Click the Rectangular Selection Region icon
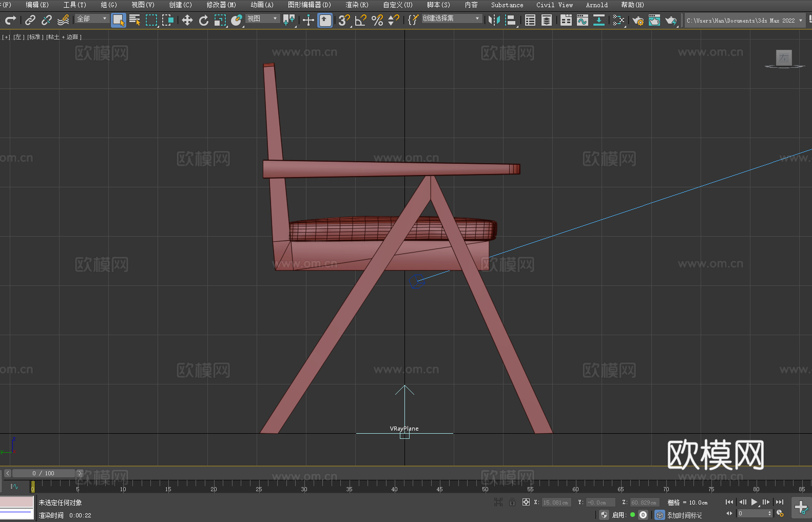Image resolution: width=812 pixels, height=522 pixels. 151,20
